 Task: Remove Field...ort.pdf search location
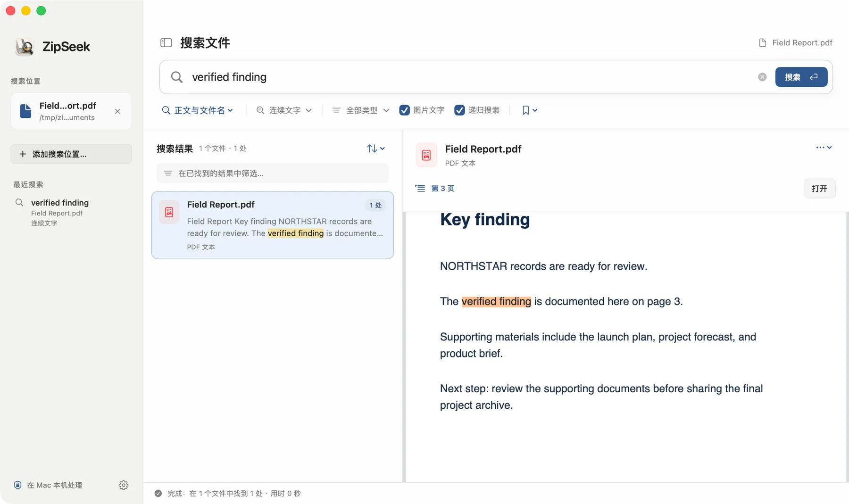coord(117,111)
